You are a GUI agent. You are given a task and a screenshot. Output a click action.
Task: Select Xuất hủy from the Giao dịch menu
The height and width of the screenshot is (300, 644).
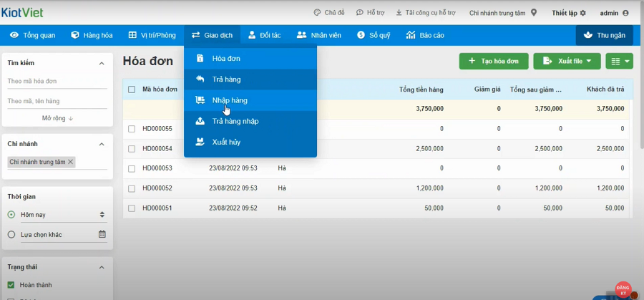[x=250, y=142]
